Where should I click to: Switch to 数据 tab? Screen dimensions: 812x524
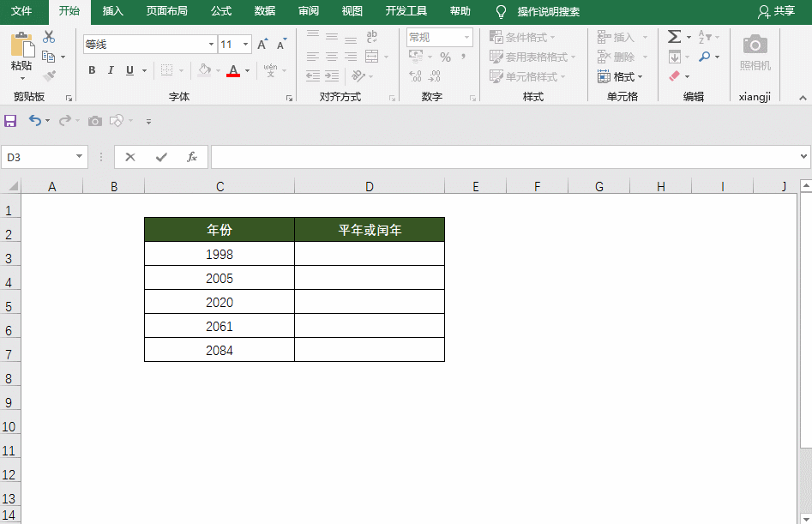tap(265, 11)
